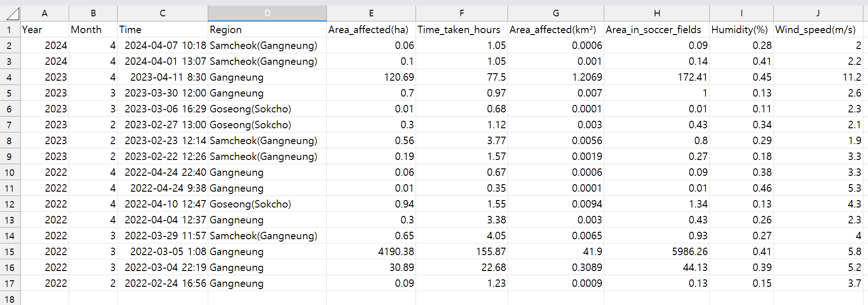Click cell '2024-04-01 13:07'
This screenshot has width=868, height=305.
[x=162, y=62]
